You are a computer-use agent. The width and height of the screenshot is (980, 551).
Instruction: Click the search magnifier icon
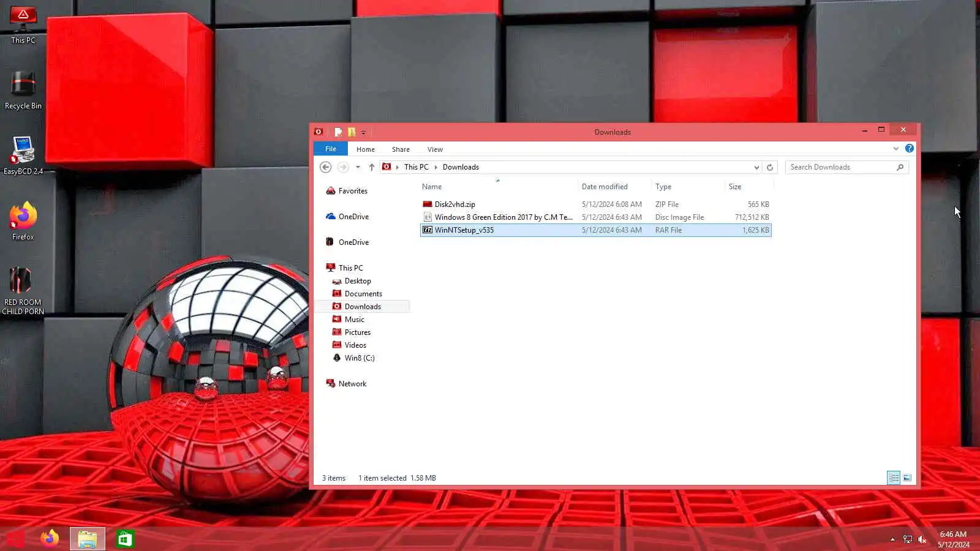pyautogui.click(x=900, y=167)
